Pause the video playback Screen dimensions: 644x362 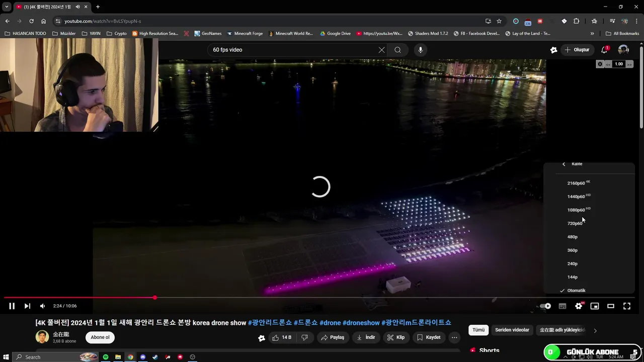point(12,306)
